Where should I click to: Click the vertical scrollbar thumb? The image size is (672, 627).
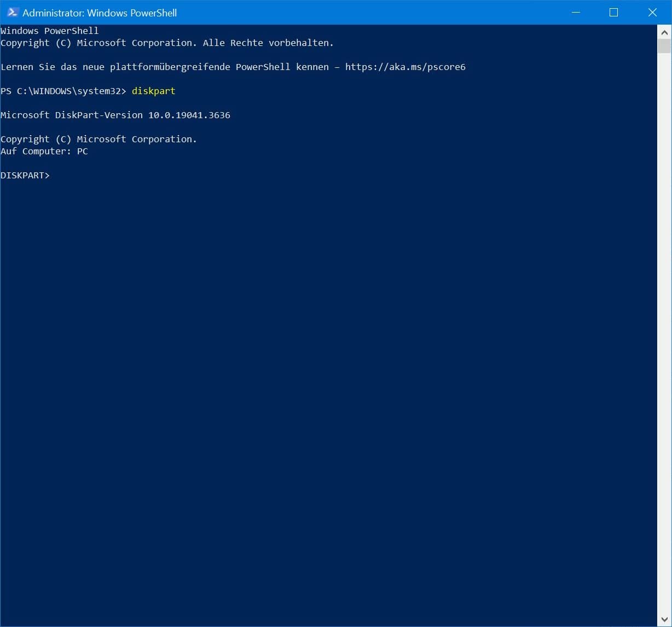point(664,47)
